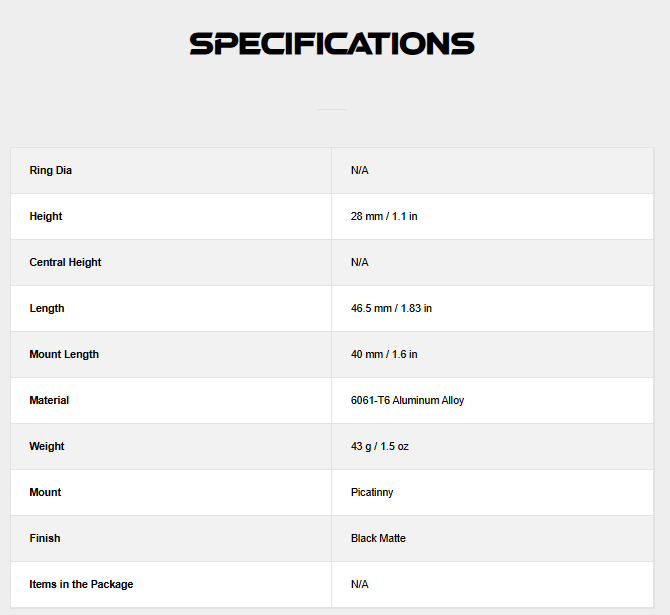The width and height of the screenshot is (670, 615).
Task: Click the Mount Length label
Action: tap(64, 355)
